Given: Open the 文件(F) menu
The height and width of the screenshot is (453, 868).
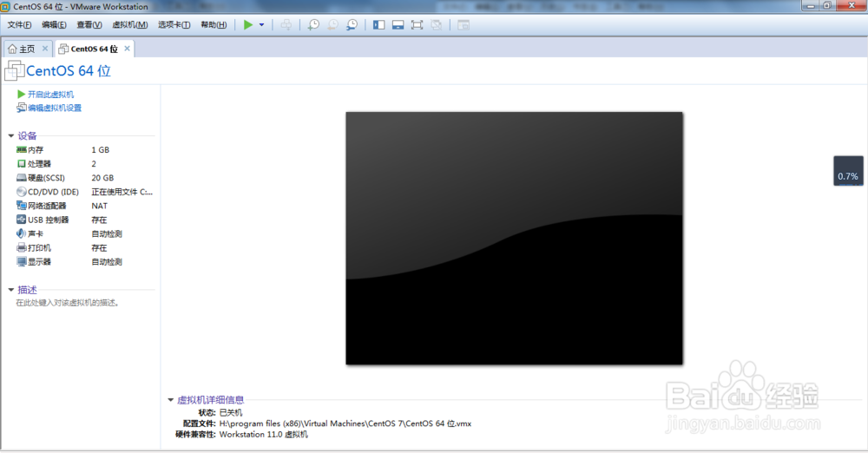Looking at the screenshot, I should (x=19, y=25).
